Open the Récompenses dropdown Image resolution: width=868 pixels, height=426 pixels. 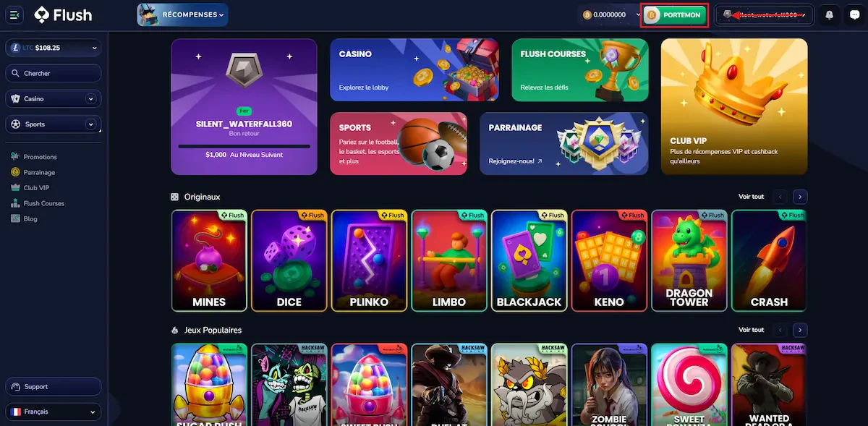(x=182, y=14)
